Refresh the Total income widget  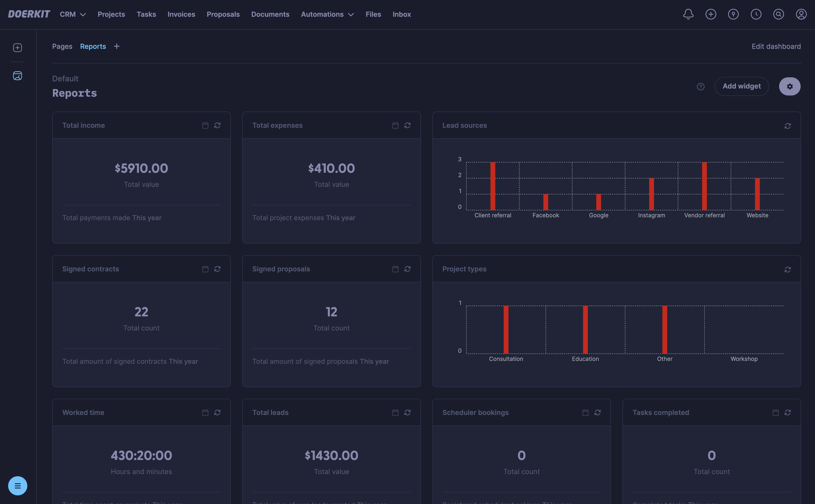tap(217, 125)
